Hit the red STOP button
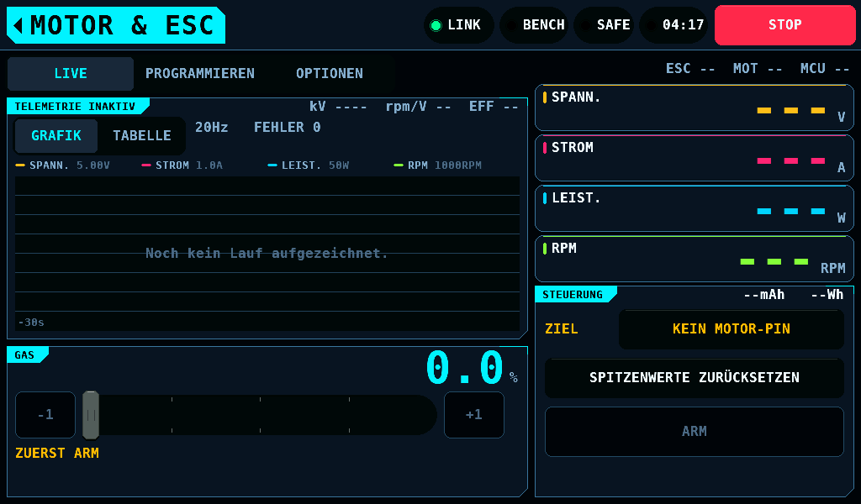861x504 pixels. pos(785,25)
